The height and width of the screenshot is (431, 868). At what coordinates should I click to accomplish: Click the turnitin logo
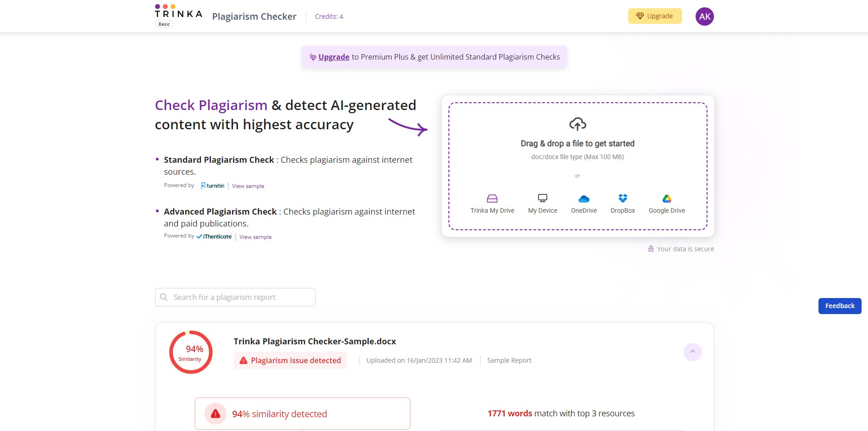point(213,186)
